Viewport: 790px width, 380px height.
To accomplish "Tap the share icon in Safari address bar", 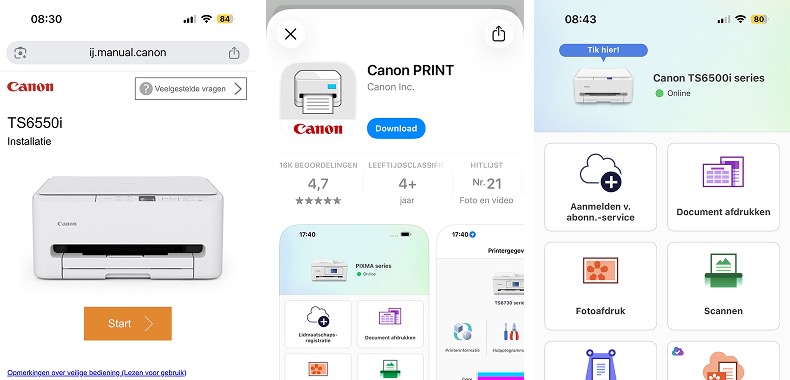I will tap(234, 53).
